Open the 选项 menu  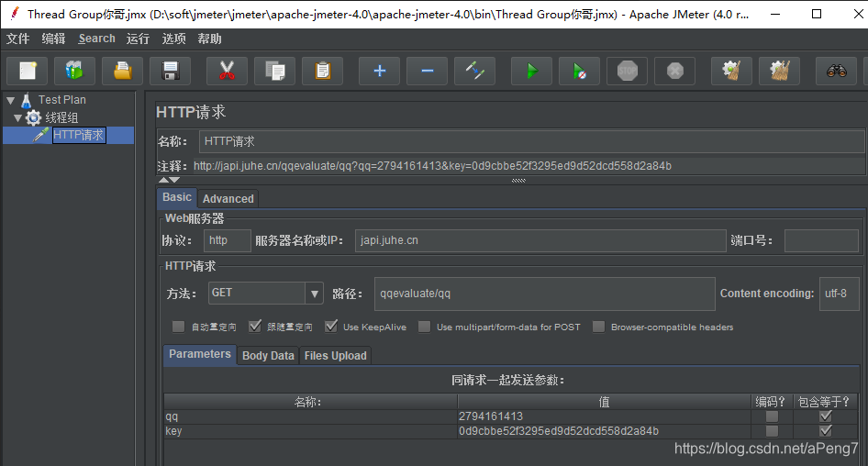[x=173, y=39]
